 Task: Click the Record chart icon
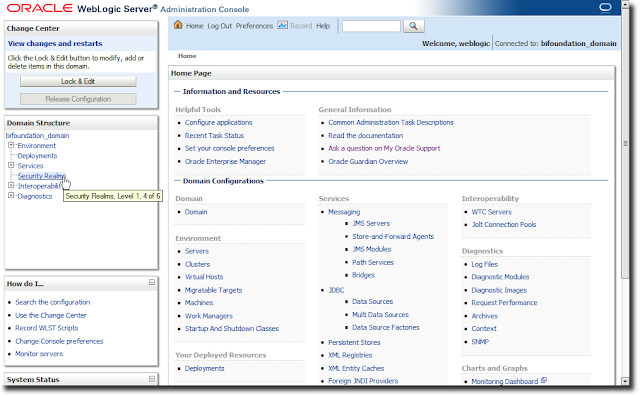(x=282, y=25)
